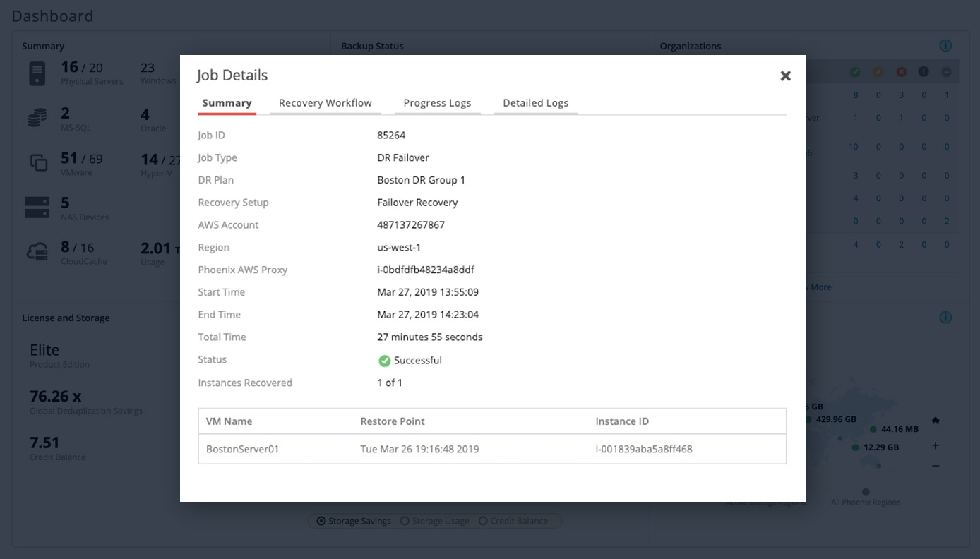
Task: Click the failed-status red X column icon
Action: pos(901,72)
